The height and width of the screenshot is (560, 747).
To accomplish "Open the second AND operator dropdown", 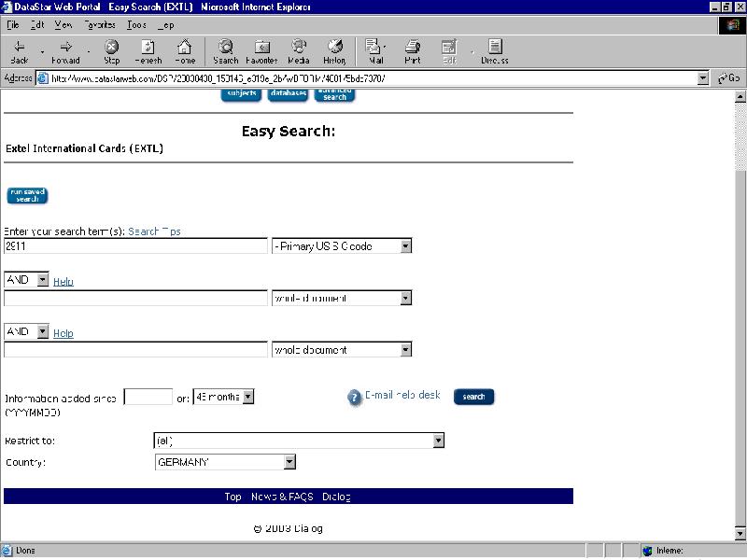I will tap(43, 331).
